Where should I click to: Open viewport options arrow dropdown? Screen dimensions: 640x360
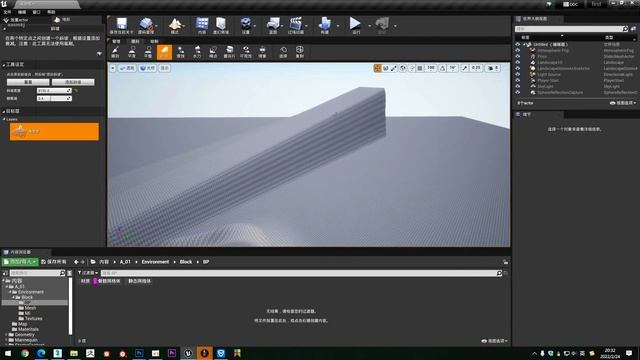coord(113,68)
